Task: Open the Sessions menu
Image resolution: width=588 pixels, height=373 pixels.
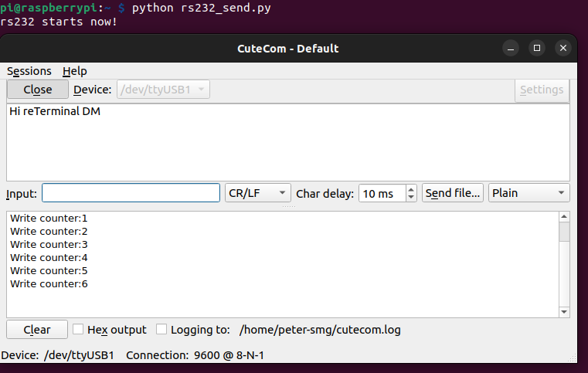Action: click(x=29, y=71)
